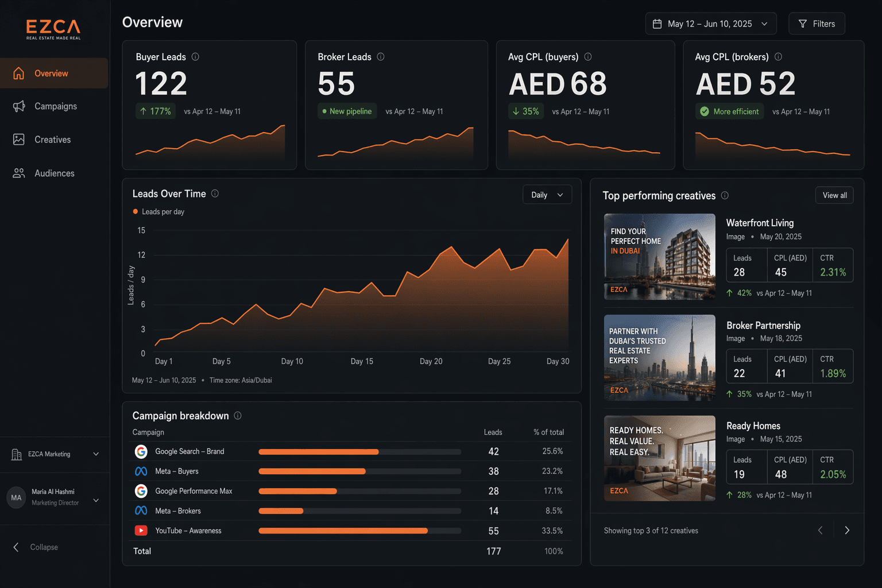Expand the EZCA Marketing workspace selector

click(55, 454)
